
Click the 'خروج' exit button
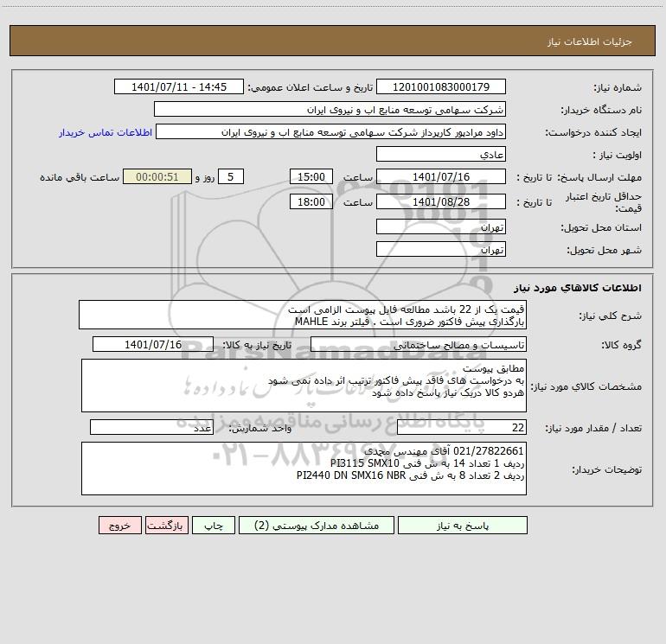(119, 526)
